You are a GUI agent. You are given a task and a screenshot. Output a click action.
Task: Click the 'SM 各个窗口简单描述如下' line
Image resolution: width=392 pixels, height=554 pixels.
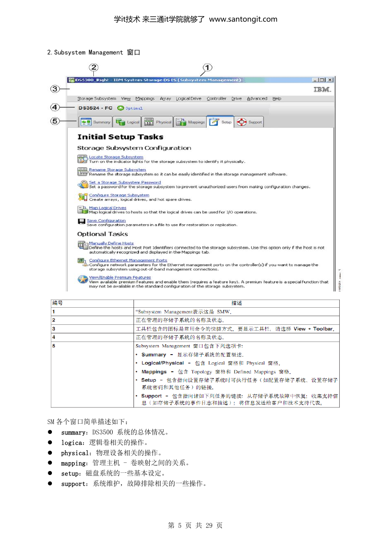pyautogui.click(x=88, y=422)
